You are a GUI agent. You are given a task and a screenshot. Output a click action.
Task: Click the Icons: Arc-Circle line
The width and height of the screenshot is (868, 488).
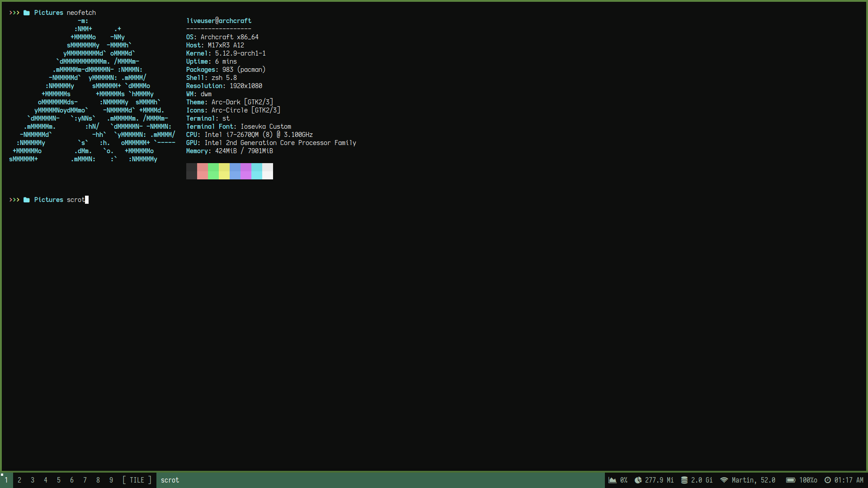click(x=233, y=110)
